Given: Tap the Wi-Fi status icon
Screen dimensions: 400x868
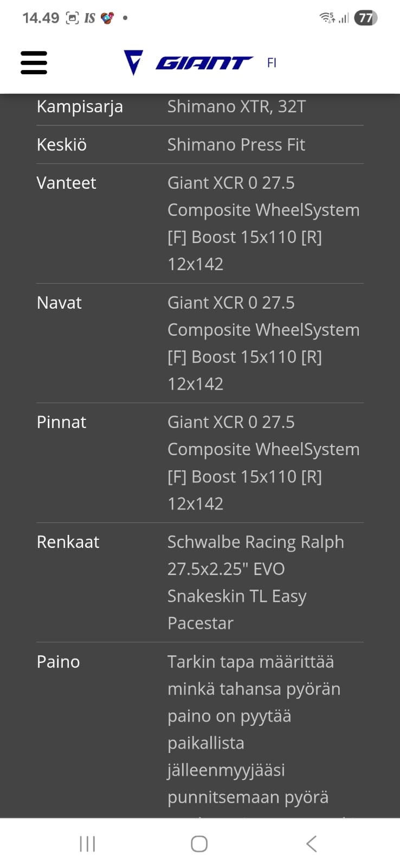Looking at the screenshot, I should pyautogui.click(x=327, y=18).
